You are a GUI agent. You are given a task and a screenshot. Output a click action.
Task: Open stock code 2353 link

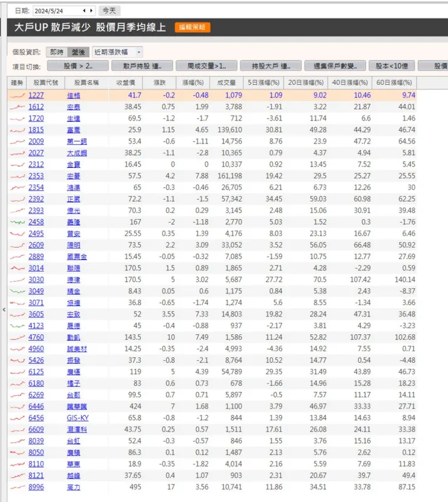(36, 176)
